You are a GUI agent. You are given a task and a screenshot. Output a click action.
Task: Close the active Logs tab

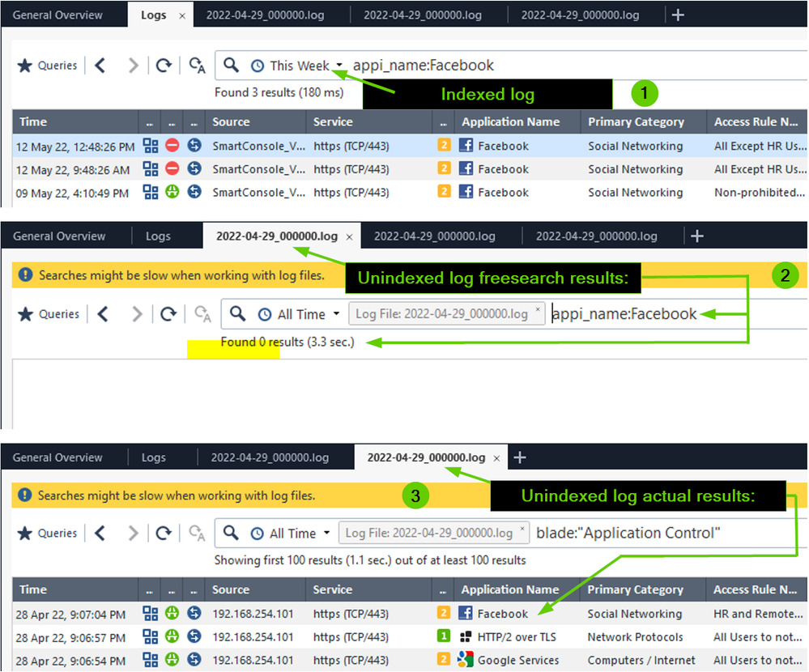(182, 16)
